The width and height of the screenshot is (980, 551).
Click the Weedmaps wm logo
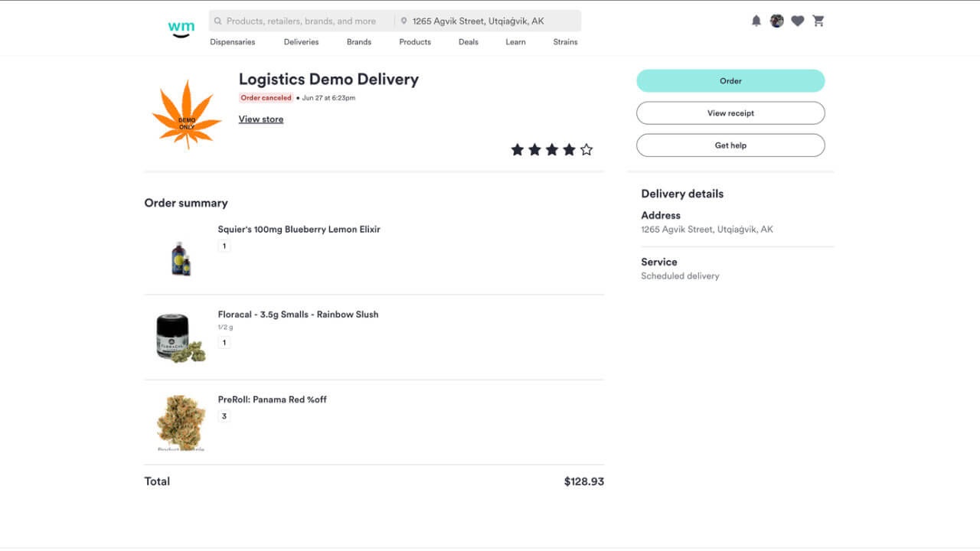(181, 28)
